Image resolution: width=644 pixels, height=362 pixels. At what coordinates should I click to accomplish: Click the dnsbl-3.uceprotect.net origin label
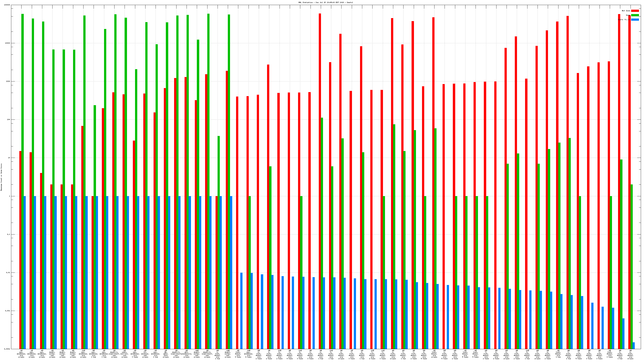click(x=176, y=354)
